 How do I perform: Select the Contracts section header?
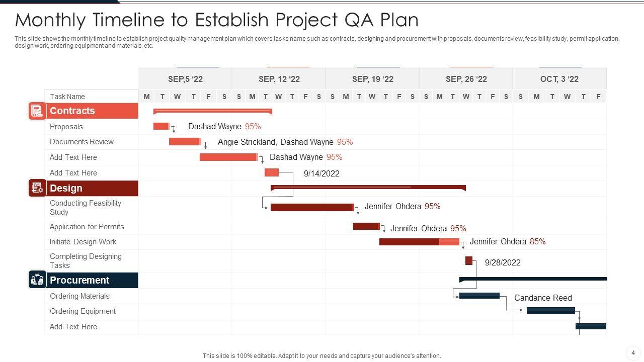(92, 111)
